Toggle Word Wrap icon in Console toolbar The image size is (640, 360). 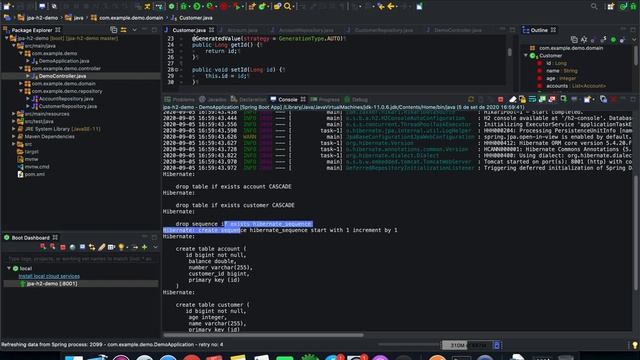tap(532, 99)
